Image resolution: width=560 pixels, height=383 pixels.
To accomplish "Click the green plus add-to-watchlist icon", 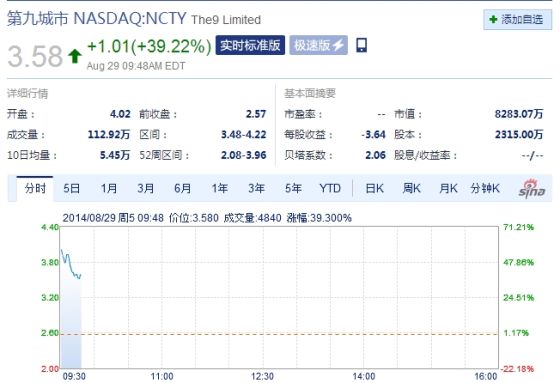I will coord(493,19).
